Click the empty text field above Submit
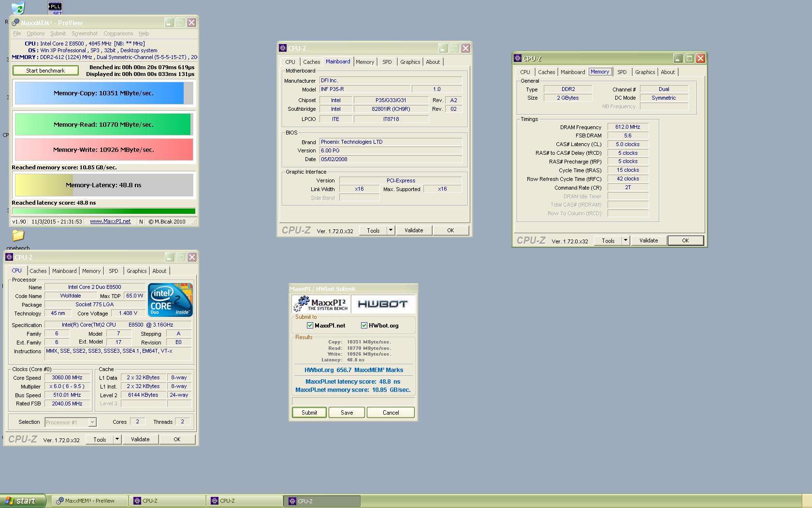Viewport: 812px width, 508px height. [x=353, y=401]
